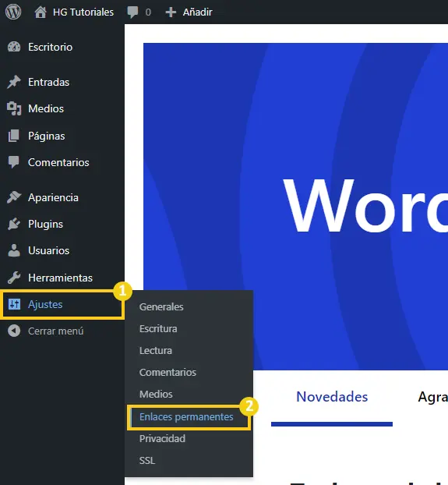The height and width of the screenshot is (485, 448).
Task: Click the Entradas pushpin icon
Action: 14,82
